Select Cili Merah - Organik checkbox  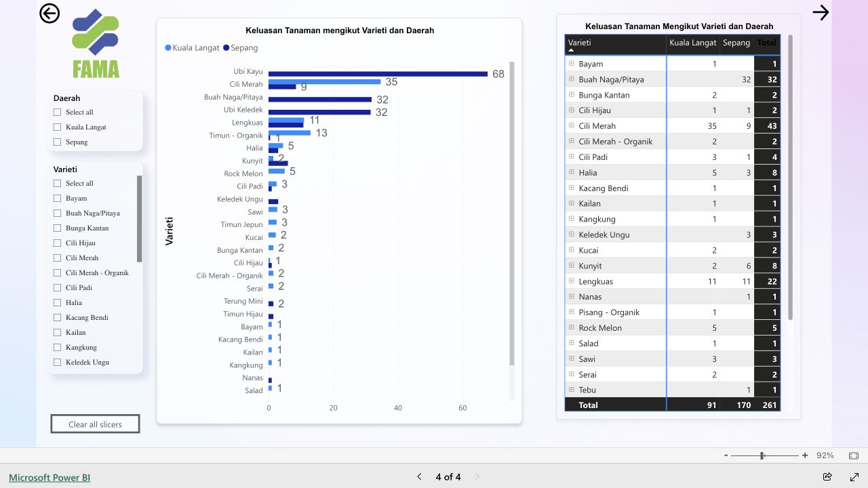click(58, 273)
